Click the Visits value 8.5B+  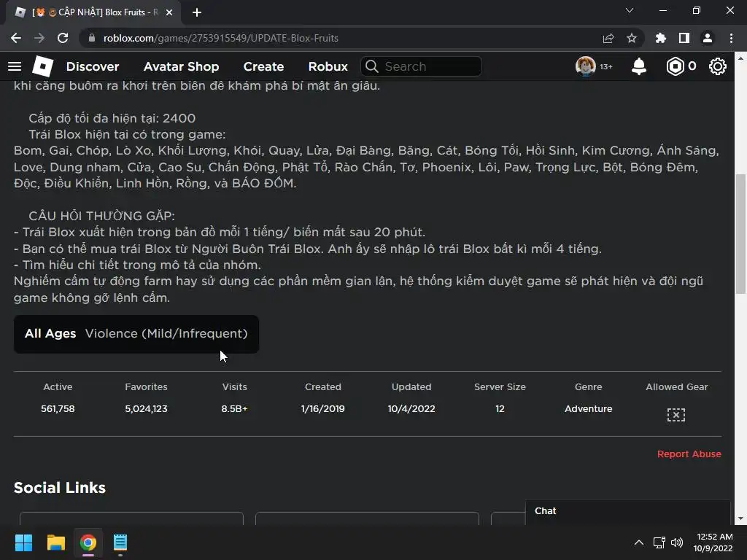[x=234, y=408]
